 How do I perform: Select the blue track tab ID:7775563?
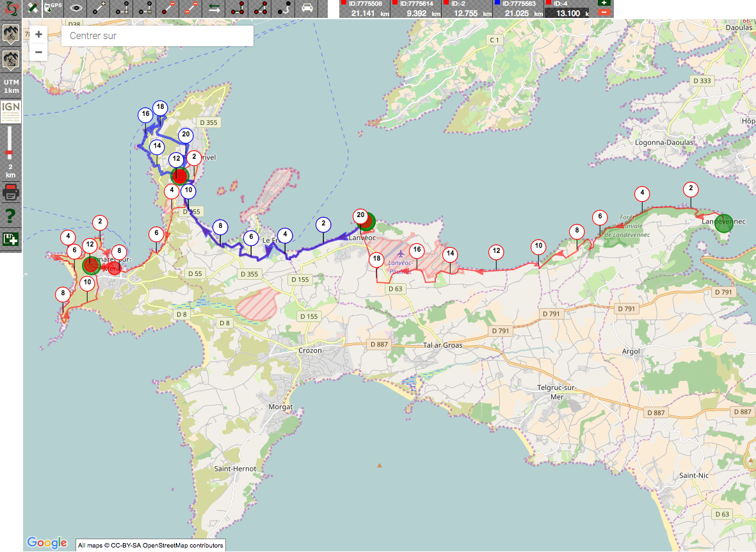coord(517,8)
